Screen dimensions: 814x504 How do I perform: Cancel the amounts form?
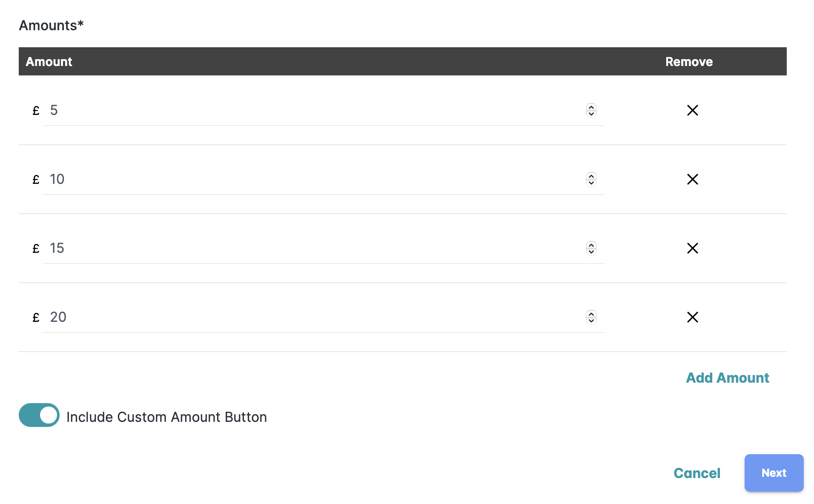(x=696, y=473)
